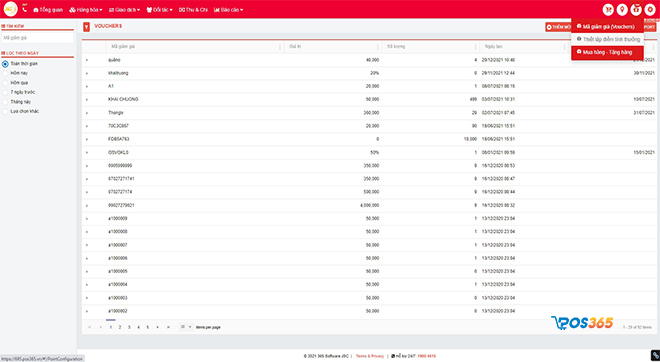The height and width of the screenshot is (362, 660).
Task: Click the 1900 4515 hotline link
Action: point(426,356)
